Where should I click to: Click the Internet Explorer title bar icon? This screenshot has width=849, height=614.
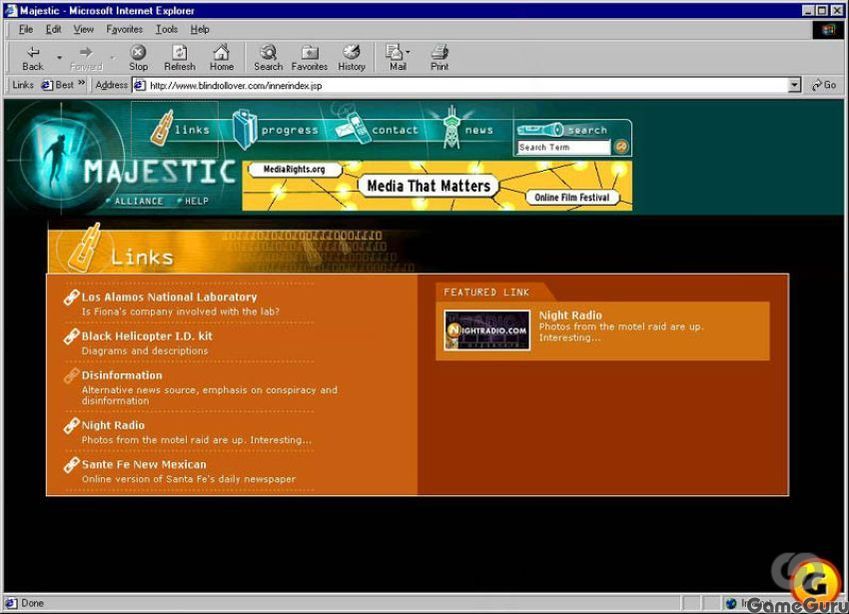10,10
